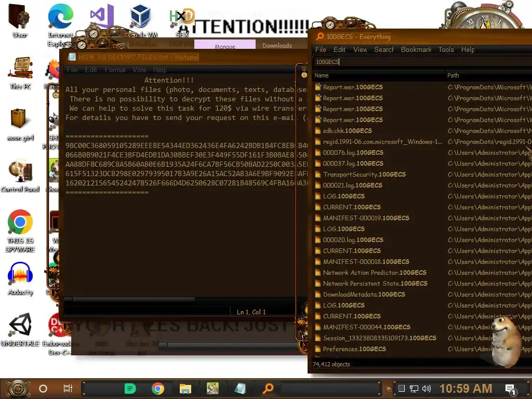The image size is (532, 399).
Task: Open the network tray icon
Action: (x=414, y=389)
